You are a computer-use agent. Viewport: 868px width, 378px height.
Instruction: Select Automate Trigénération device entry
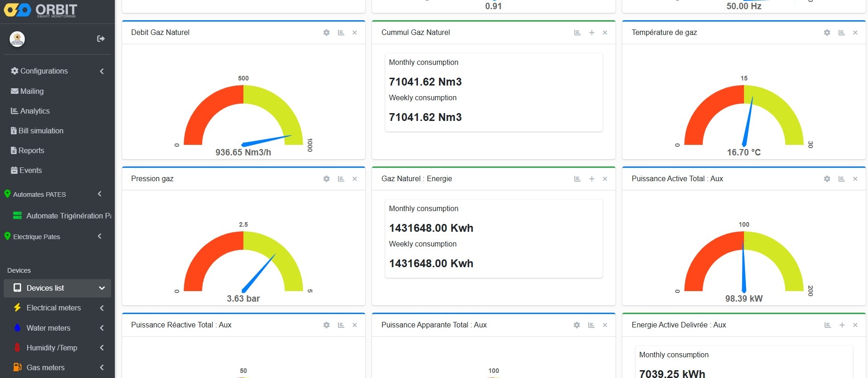pyautogui.click(x=68, y=216)
